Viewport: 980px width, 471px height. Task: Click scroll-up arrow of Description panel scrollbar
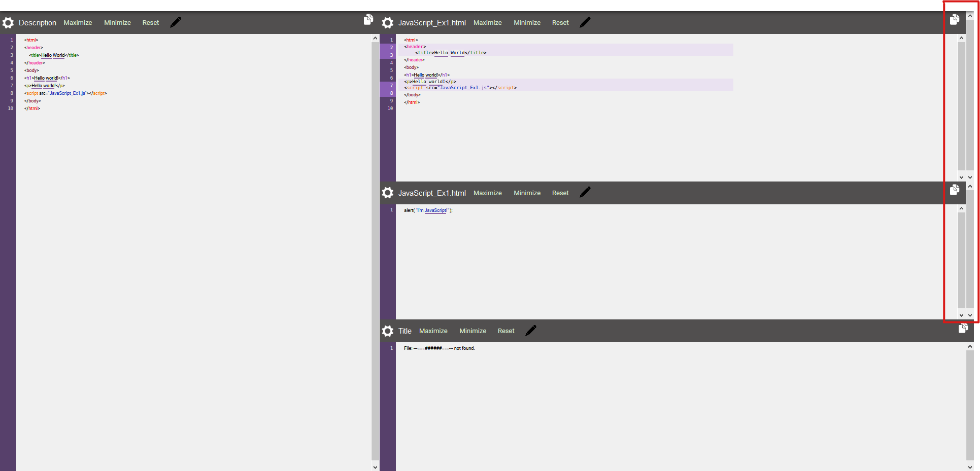(x=375, y=38)
